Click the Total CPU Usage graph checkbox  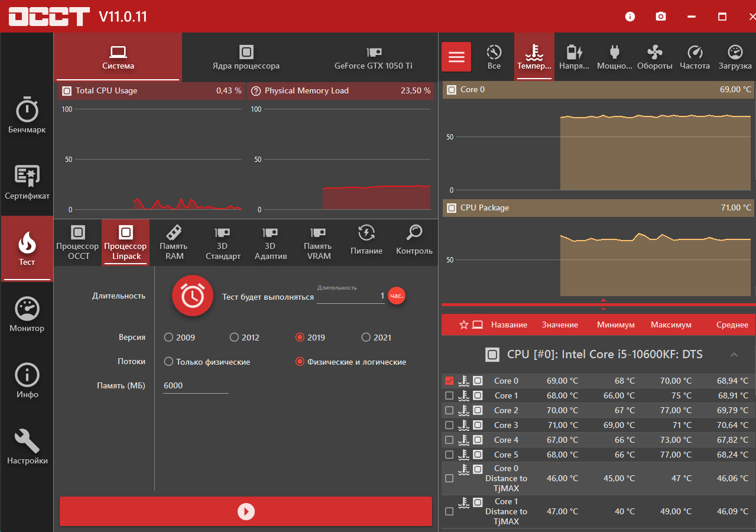click(x=67, y=90)
